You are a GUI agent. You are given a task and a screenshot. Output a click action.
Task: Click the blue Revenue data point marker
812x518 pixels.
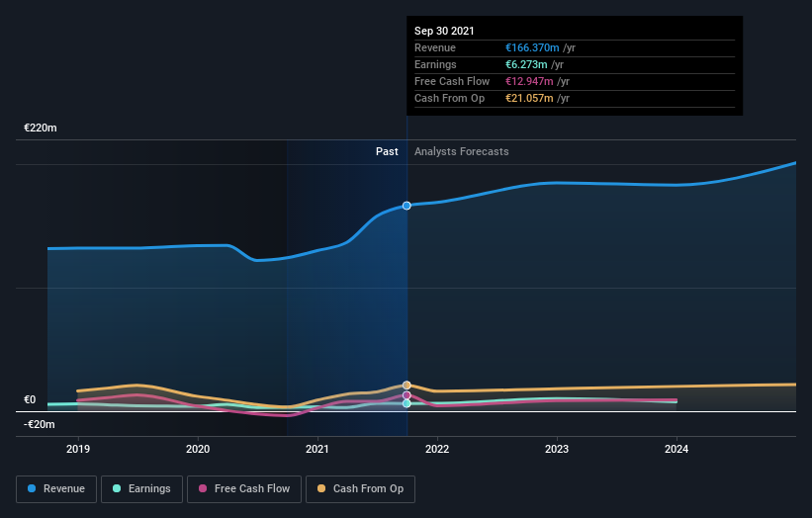406,206
